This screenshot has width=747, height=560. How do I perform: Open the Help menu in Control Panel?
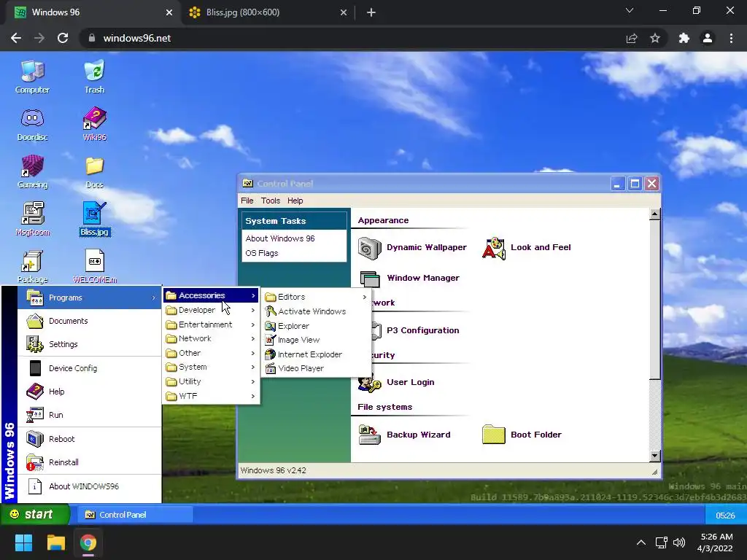point(295,201)
